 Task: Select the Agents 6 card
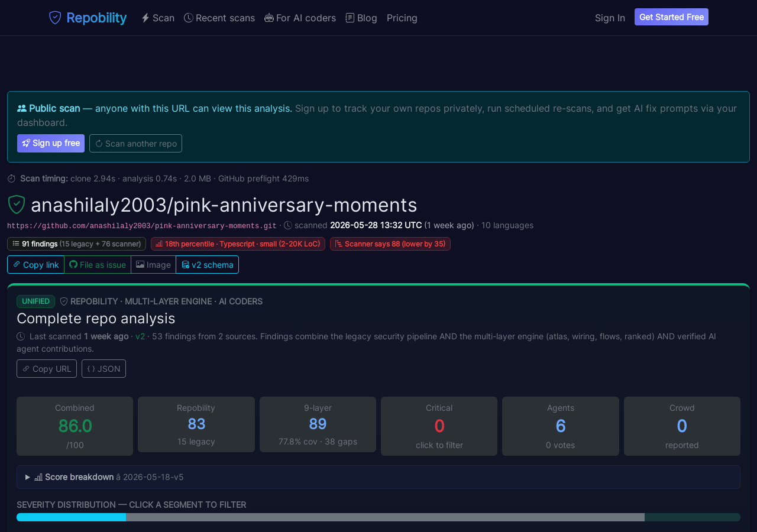click(561, 426)
